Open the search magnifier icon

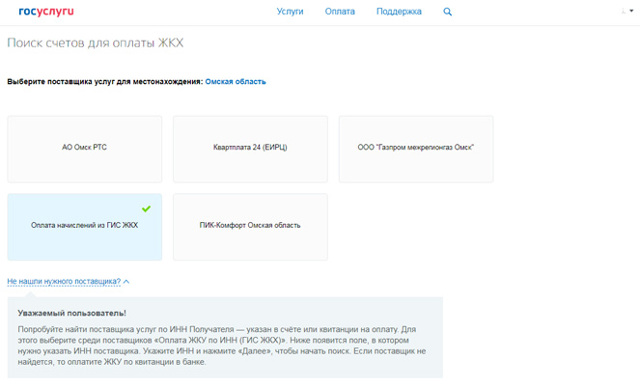(447, 12)
